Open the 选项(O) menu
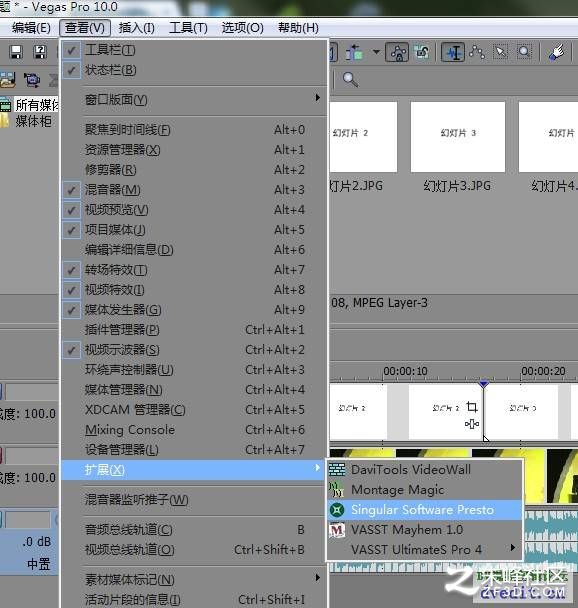 coord(243,28)
